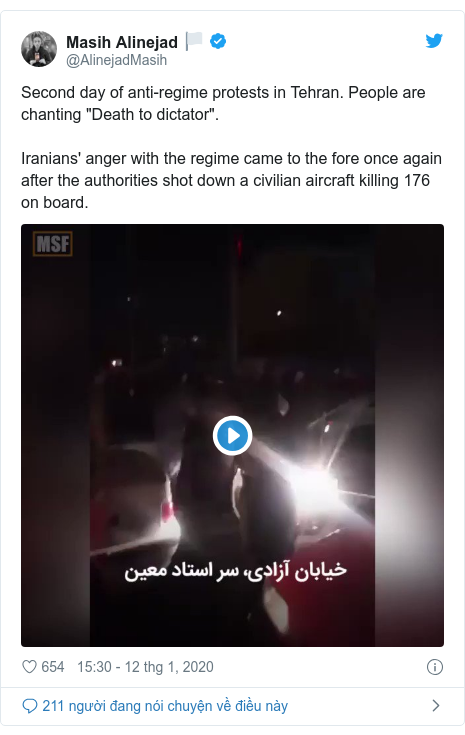Open the tweet timestamp 15:30 - 12 thg 1, 2020
Screen dimensions: 465x735
[145, 667]
